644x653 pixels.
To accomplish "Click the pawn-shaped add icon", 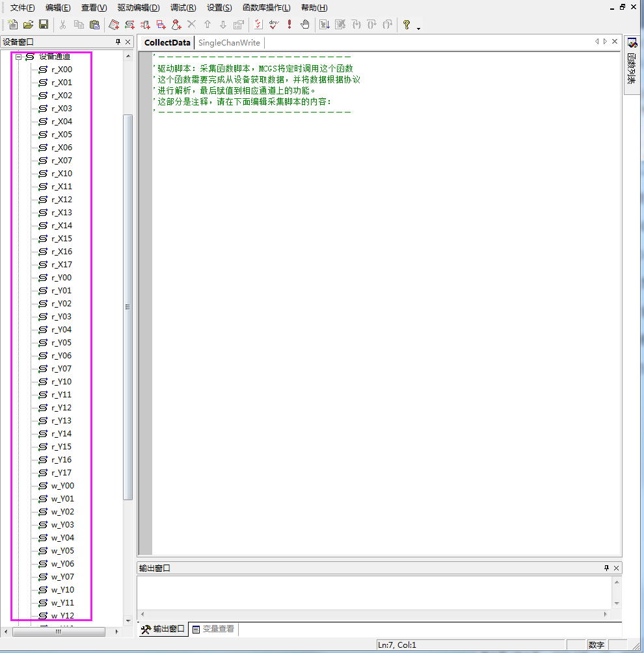I will click(x=176, y=25).
